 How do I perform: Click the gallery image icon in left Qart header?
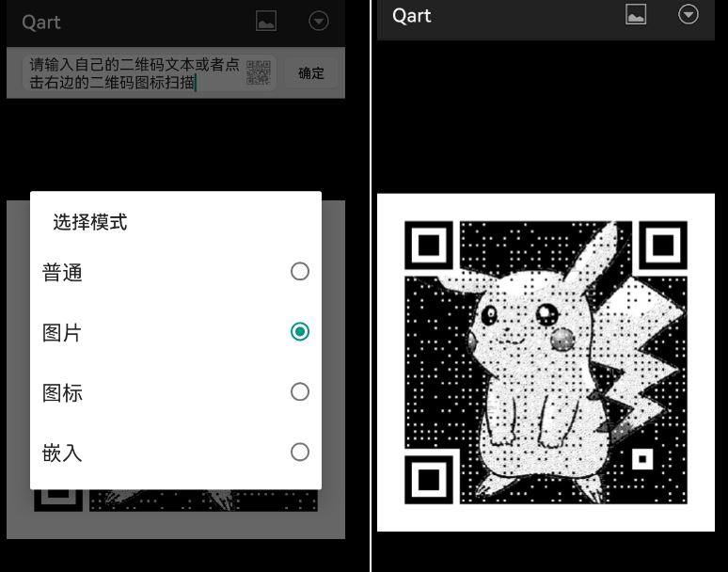266,22
